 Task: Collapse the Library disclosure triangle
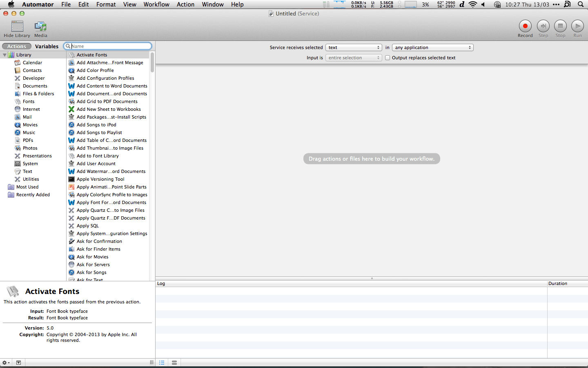pos(4,55)
